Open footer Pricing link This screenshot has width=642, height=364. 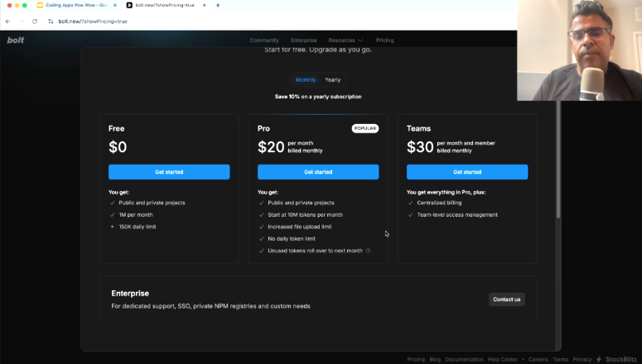(416, 360)
